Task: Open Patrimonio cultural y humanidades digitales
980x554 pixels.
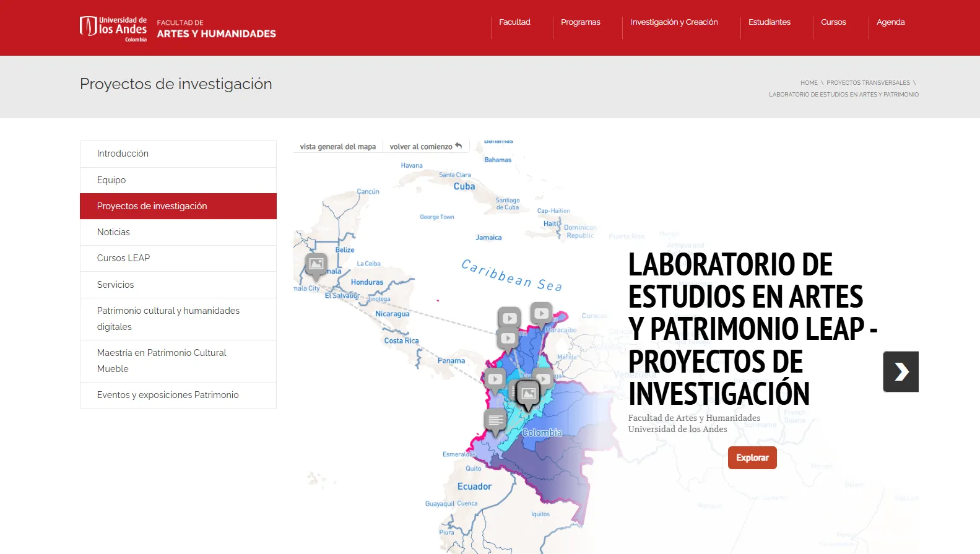Action: [178, 319]
